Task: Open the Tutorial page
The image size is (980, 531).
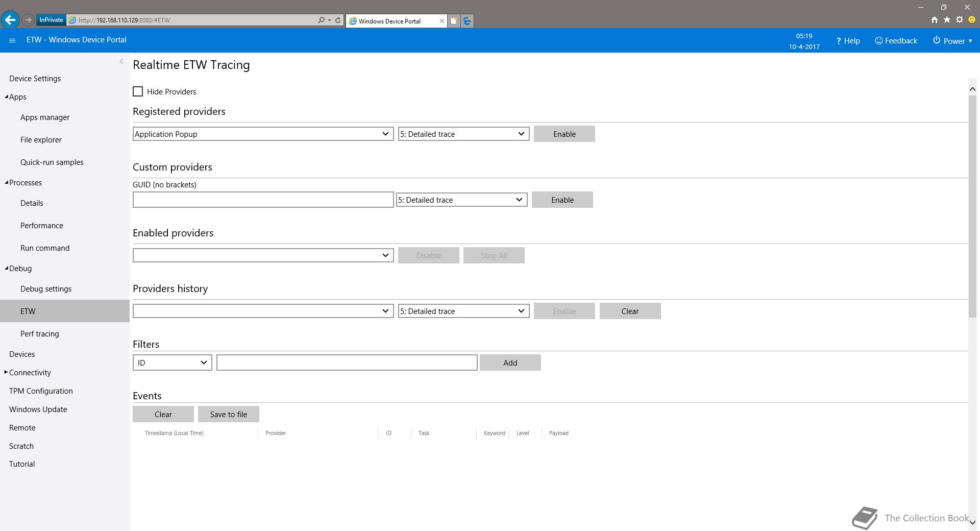Action: 22,464
